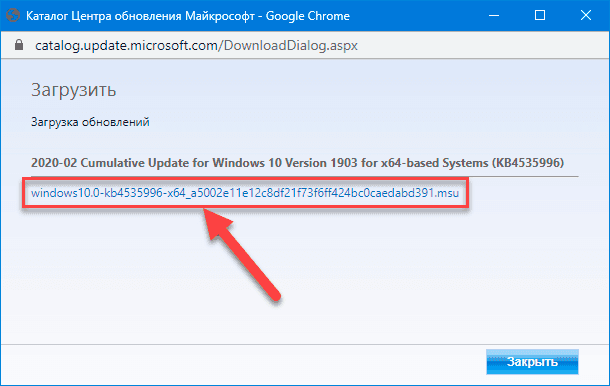The image size is (610, 386).
Task: Click the window title Каталог Центра обновления Майкрософт
Action: pos(188,16)
